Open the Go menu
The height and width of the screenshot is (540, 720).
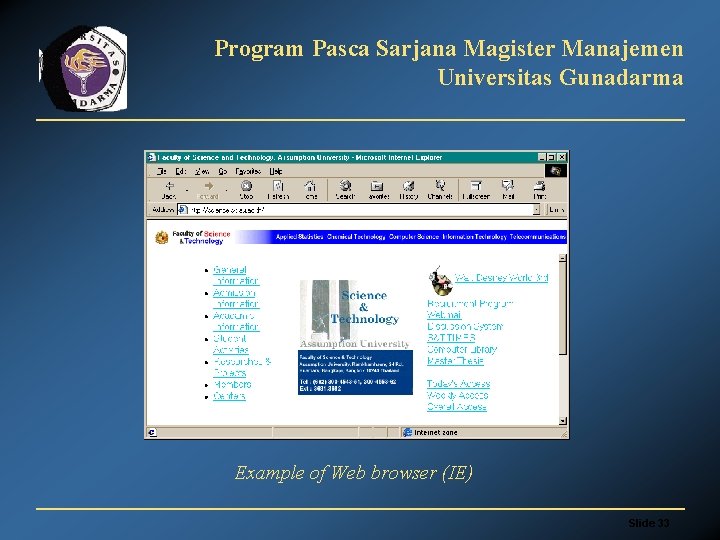(x=223, y=171)
